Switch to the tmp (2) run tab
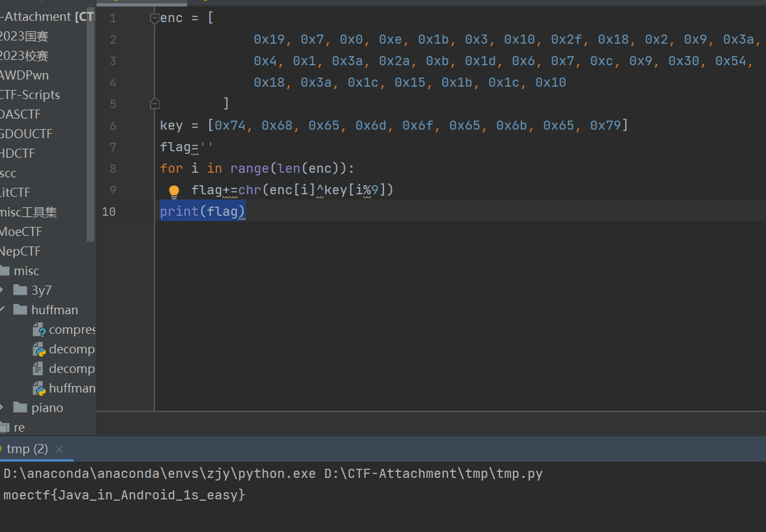The height and width of the screenshot is (532, 766). (27, 449)
